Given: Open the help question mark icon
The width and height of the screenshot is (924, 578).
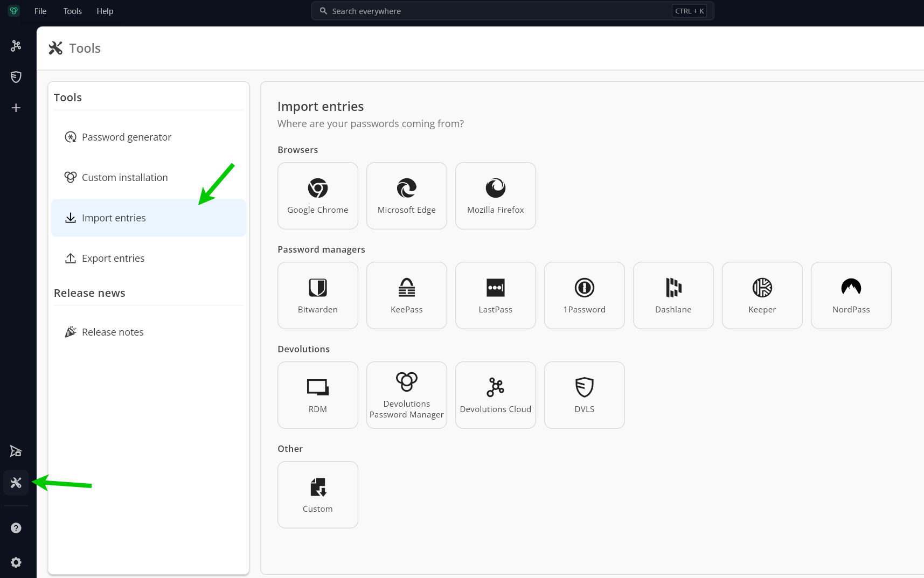Looking at the screenshot, I should 16,528.
